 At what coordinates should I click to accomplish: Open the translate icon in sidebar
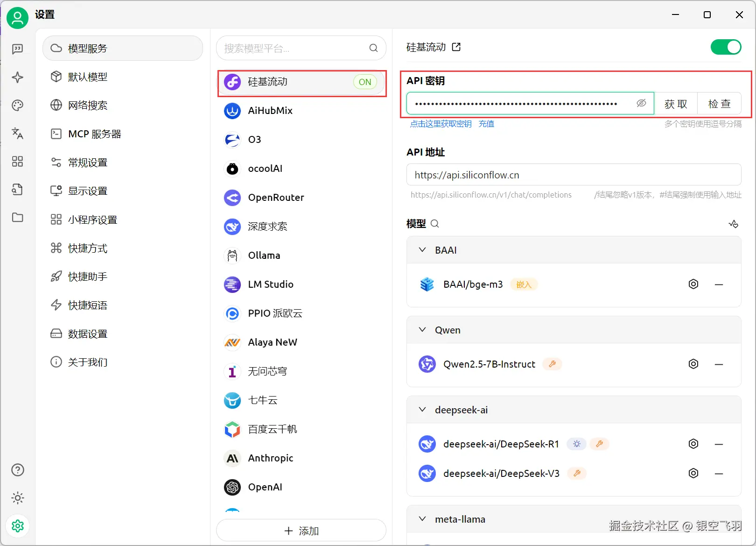[18, 134]
